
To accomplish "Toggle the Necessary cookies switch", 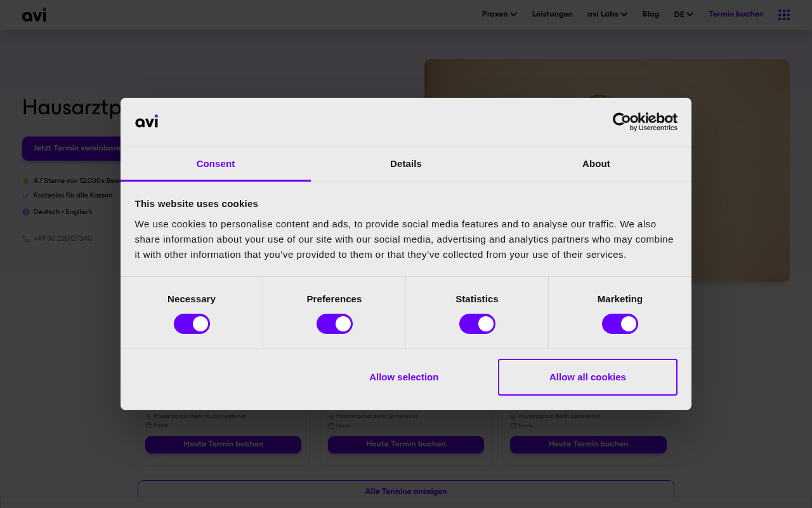I will point(192,324).
